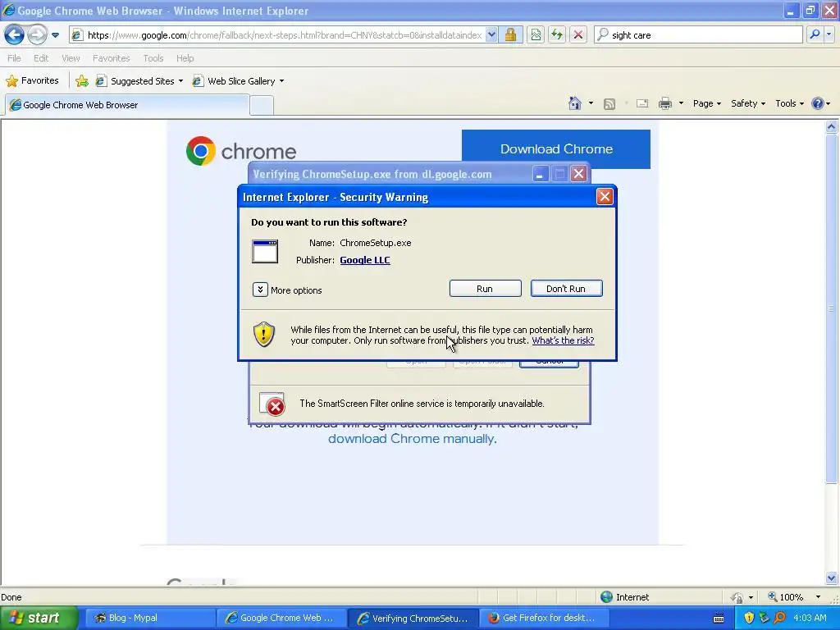Open the search provider dropdown arrow

(829, 34)
